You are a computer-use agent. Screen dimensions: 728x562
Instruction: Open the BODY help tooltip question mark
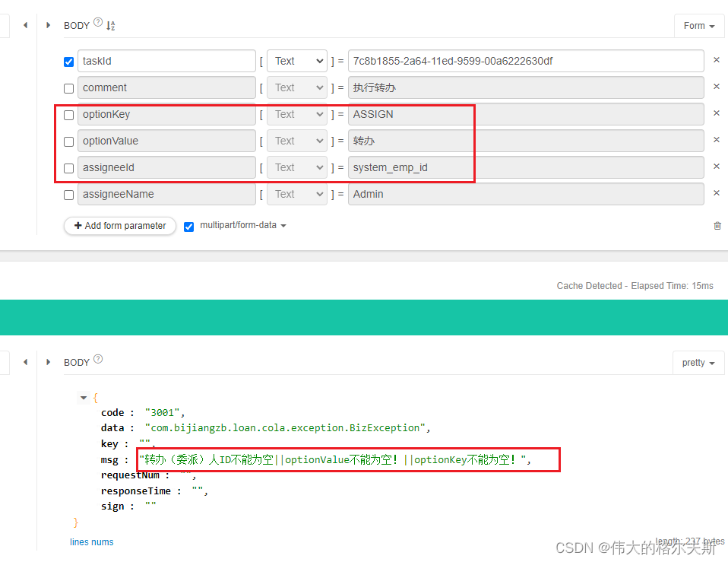(x=97, y=22)
